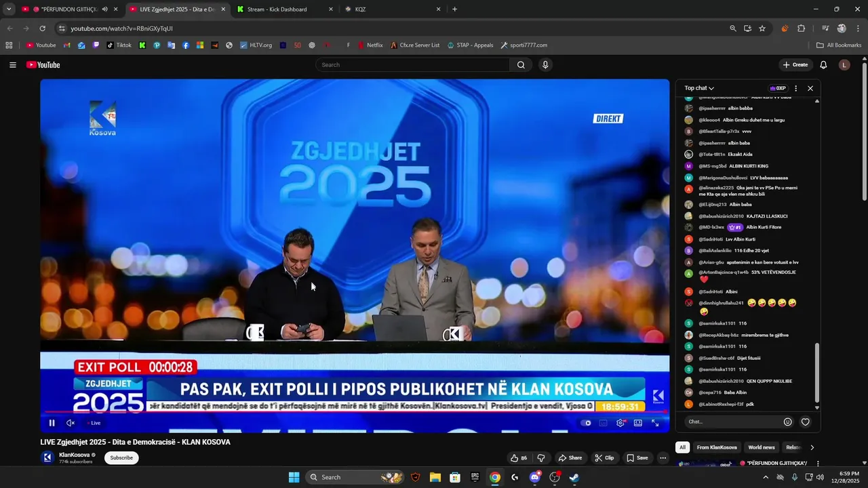Select the 'World news' chip

pyautogui.click(x=762, y=447)
